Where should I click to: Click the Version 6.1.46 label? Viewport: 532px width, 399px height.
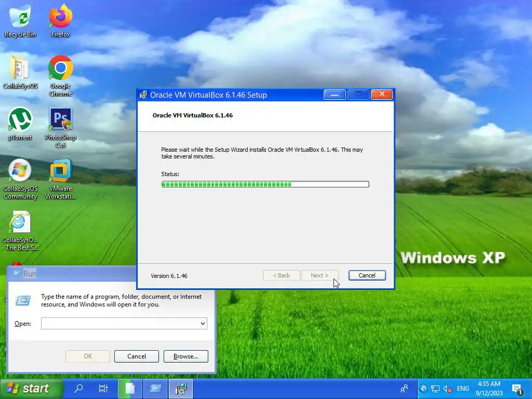coord(169,276)
